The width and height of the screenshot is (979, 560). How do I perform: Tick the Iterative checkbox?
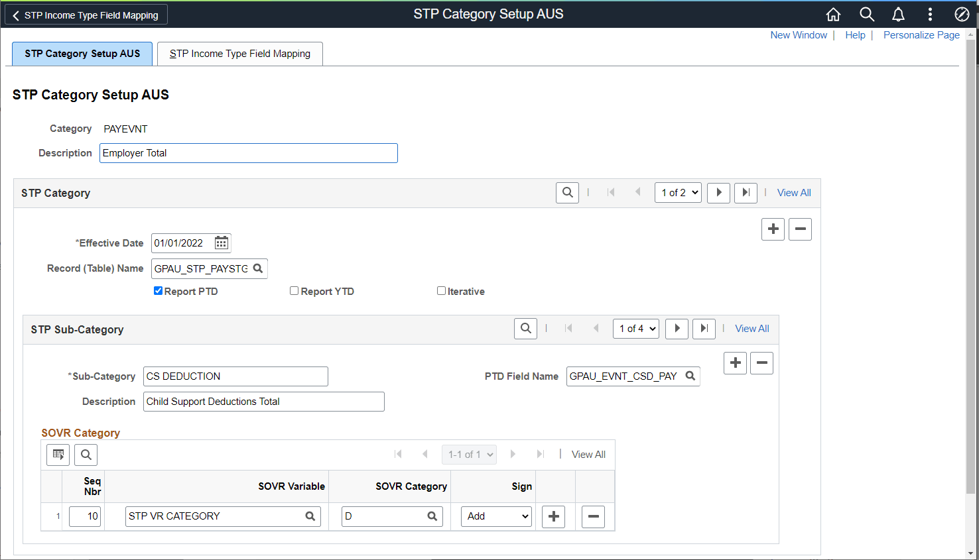[x=441, y=291]
